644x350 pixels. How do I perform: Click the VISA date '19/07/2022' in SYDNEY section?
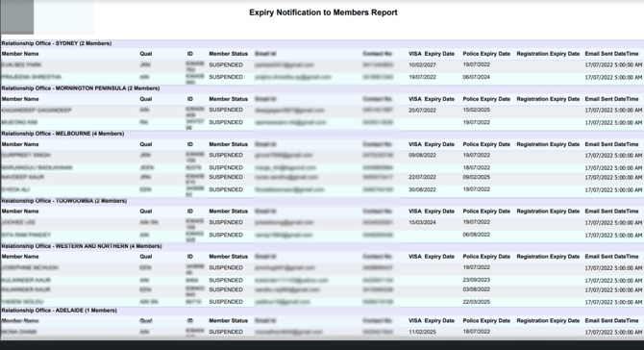point(422,77)
